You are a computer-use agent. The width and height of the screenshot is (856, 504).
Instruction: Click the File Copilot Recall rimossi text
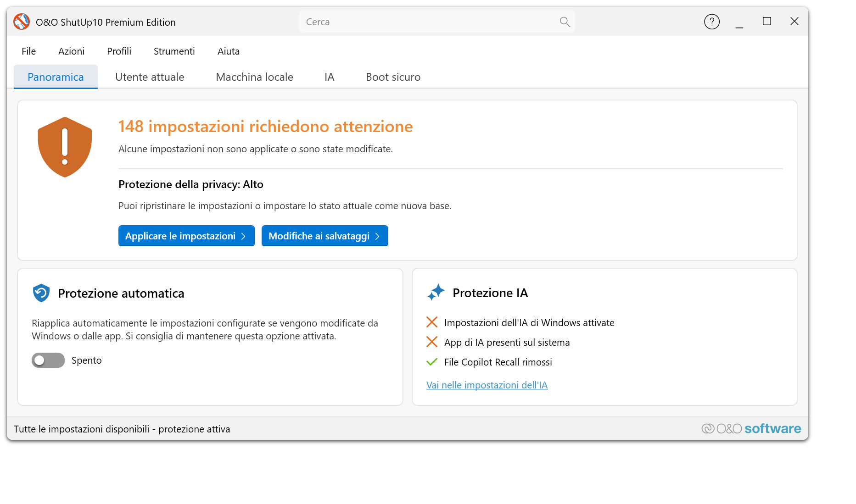[498, 362]
